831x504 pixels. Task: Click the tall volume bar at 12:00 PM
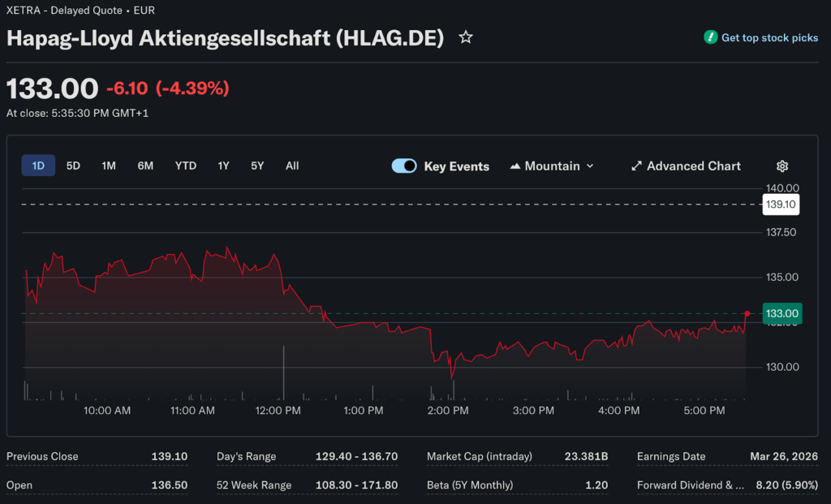coord(283,373)
